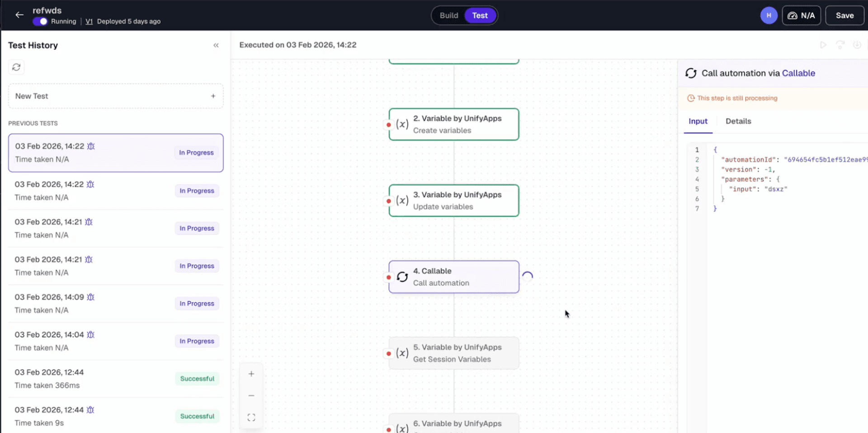Viewport: 868px width, 433px height.
Task: Click the refresh test history icon
Action: point(16,67)
